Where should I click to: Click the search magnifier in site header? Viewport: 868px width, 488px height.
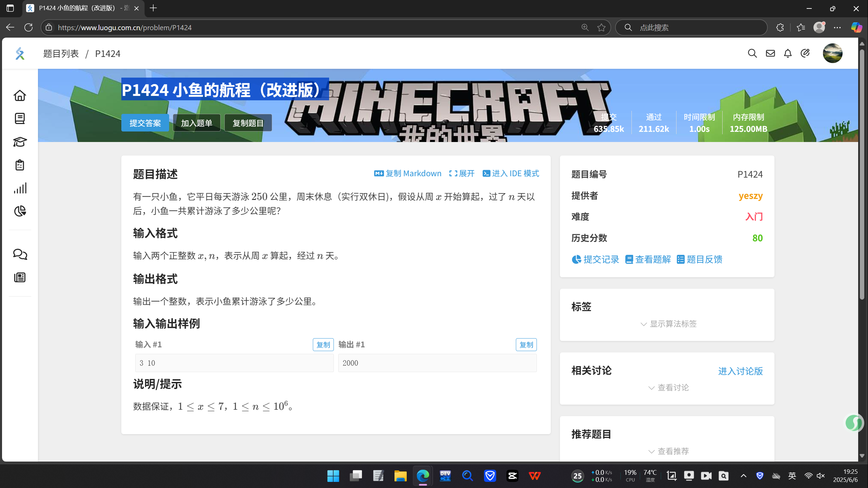tap(752, 53)
